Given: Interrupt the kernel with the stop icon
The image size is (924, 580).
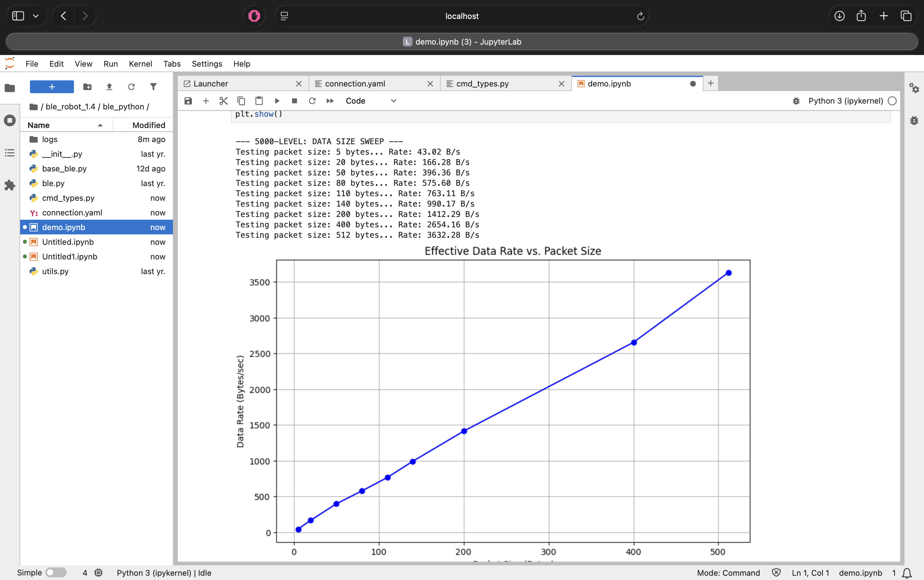Looking at the screenshot, I should pos(295,101).
